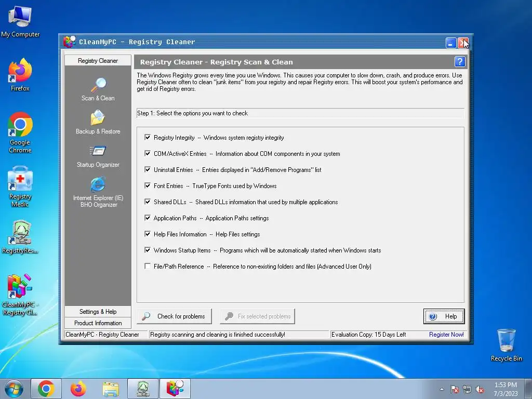Minimize the CleanMyPC window
Image resolution: width=532 pixels, height=399 pixels.
(451, 43)
